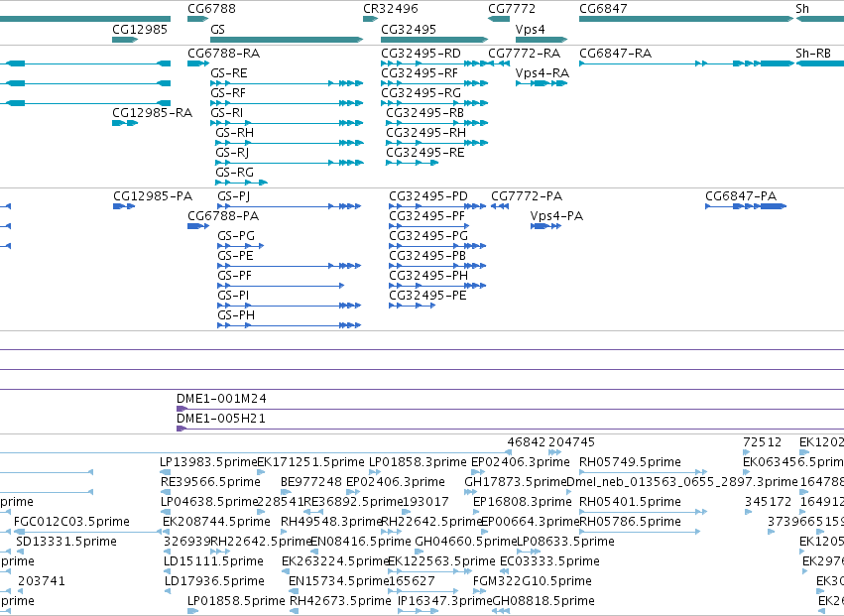
Task: Click the CG12985-PA protein label
Action: (x=153, y=196)
